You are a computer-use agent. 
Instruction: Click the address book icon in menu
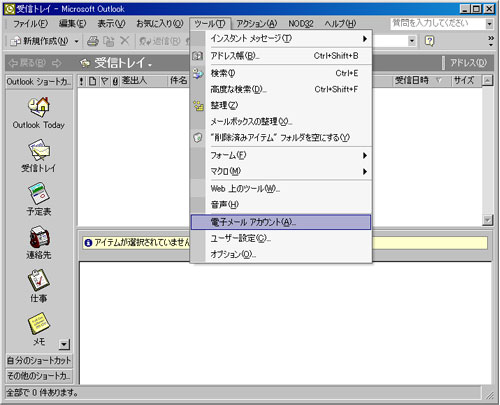[197, 56]
